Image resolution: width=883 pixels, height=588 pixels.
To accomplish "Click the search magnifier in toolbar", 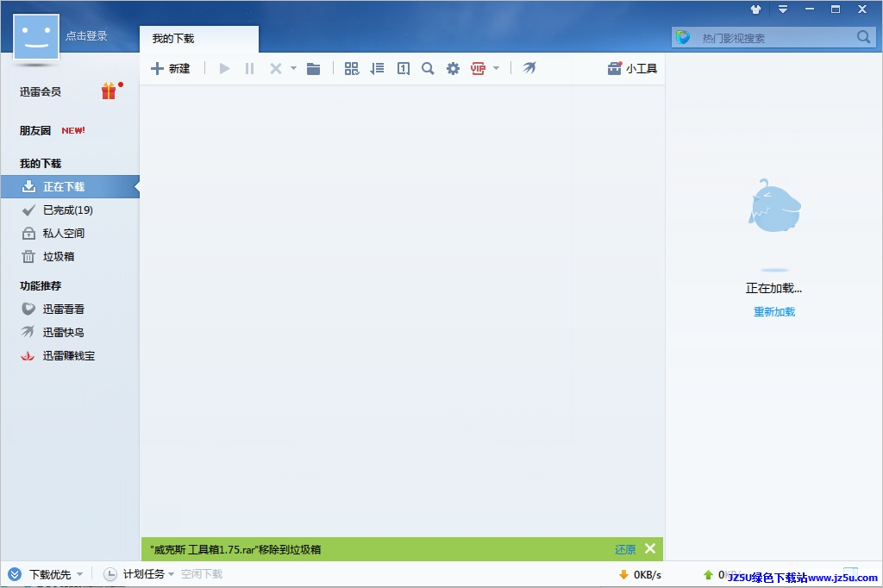I will 428,69.
